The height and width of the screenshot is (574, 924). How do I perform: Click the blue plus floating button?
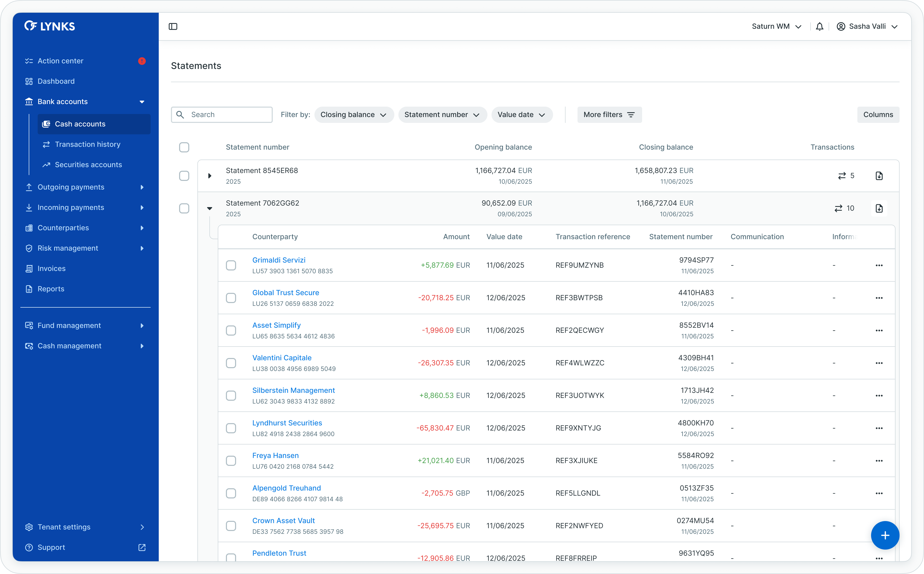pos(885,535)
